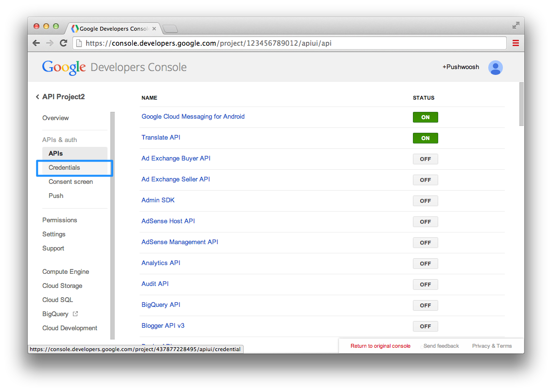552x392 pixels.
Task: Open Support in the sidebar
Action: 53,249
